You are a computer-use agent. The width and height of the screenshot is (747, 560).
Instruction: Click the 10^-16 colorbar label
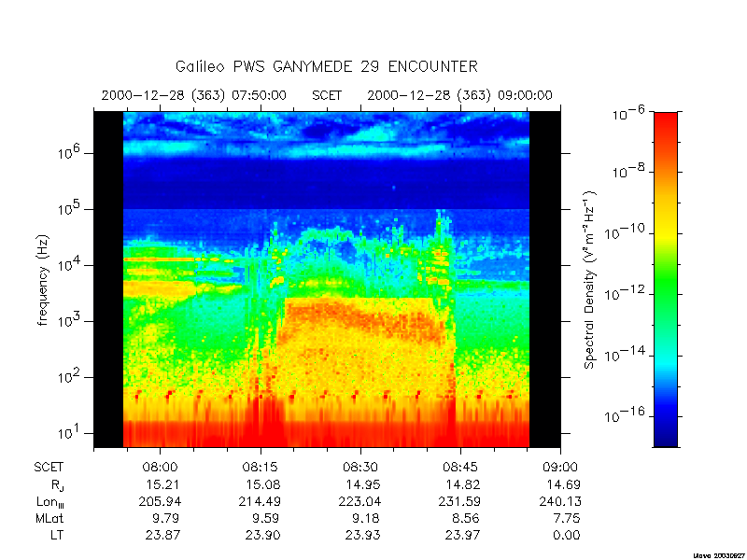(624, 415)
